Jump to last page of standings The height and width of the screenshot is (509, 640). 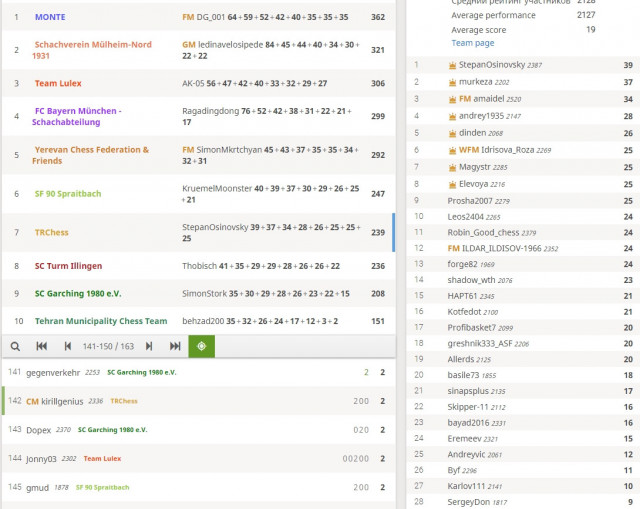click(175, 347)
